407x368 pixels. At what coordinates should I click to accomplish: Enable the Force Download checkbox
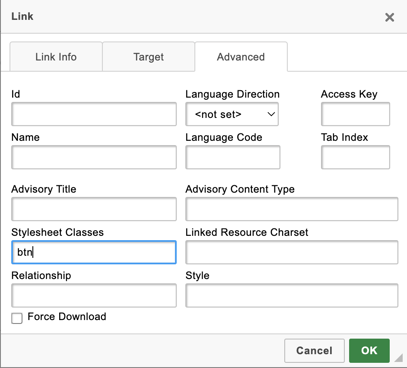(x=17, y=318)
